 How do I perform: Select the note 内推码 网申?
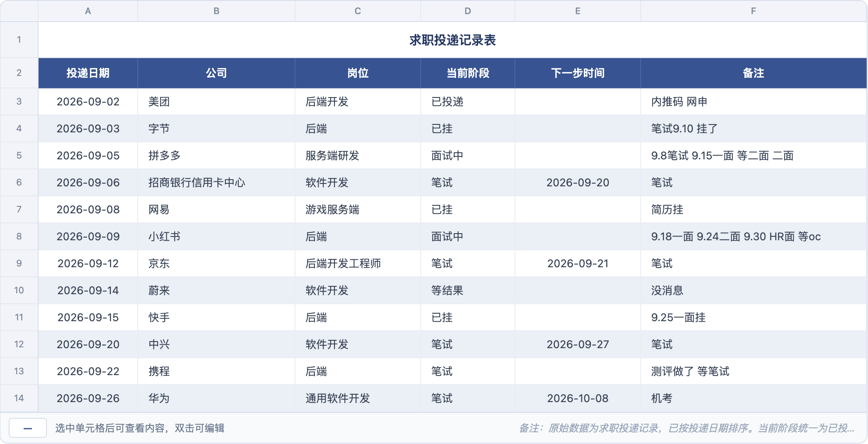click(753, 102)
